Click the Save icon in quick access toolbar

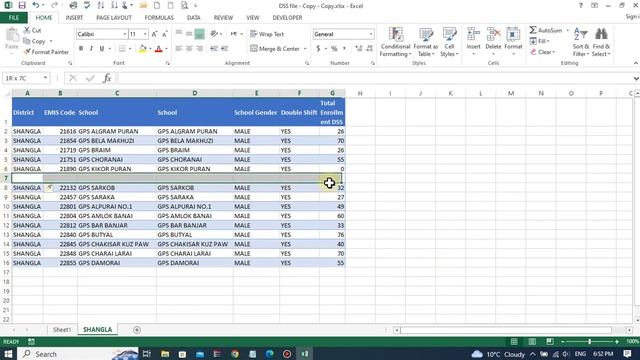22,5
